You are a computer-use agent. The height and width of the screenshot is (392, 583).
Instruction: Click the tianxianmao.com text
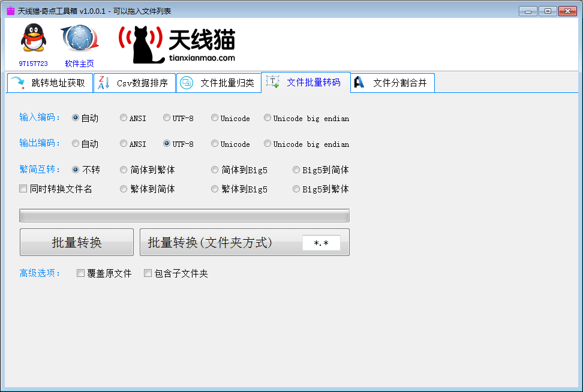point(202,58)
